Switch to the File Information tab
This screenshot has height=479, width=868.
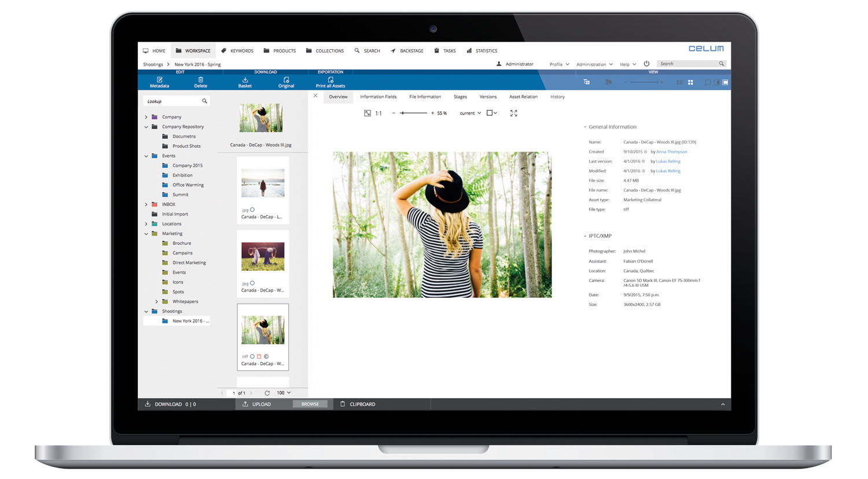coord(425,97)
